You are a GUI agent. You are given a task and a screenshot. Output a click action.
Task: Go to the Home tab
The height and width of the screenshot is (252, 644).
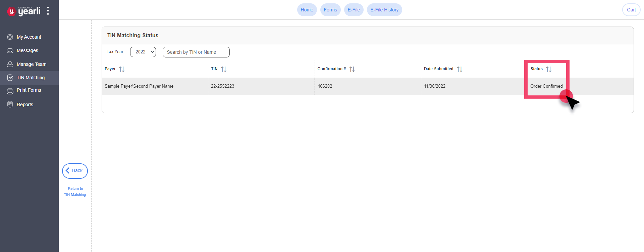[307, 10]
